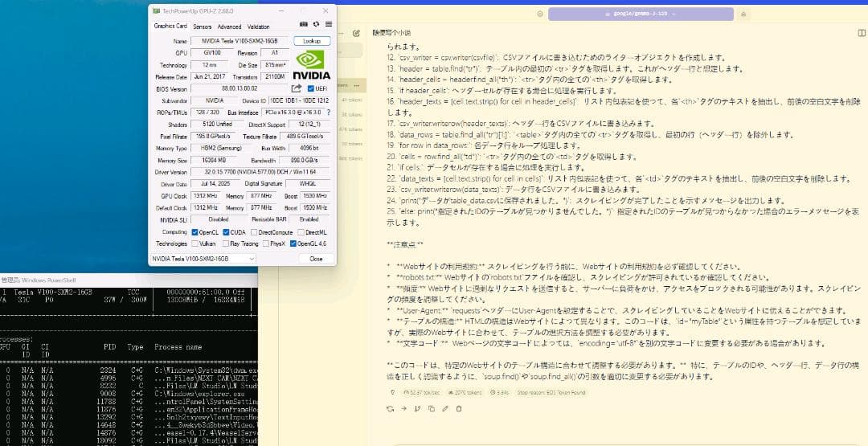Toggle the LM Studio right side panel

[861, 33]
